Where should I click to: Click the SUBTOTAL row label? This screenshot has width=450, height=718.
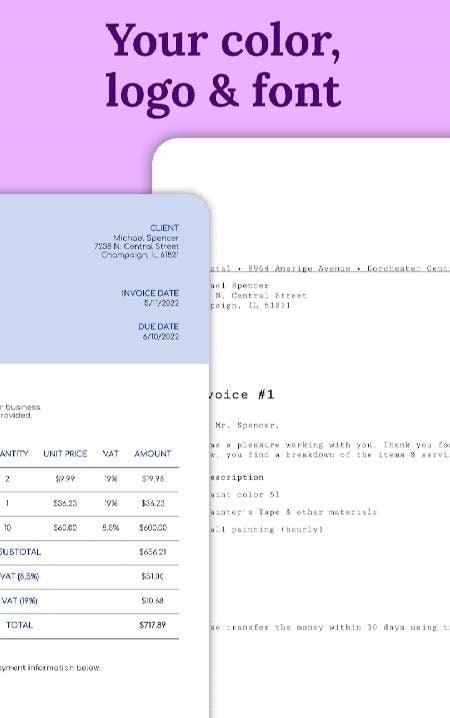pos(20,552)
